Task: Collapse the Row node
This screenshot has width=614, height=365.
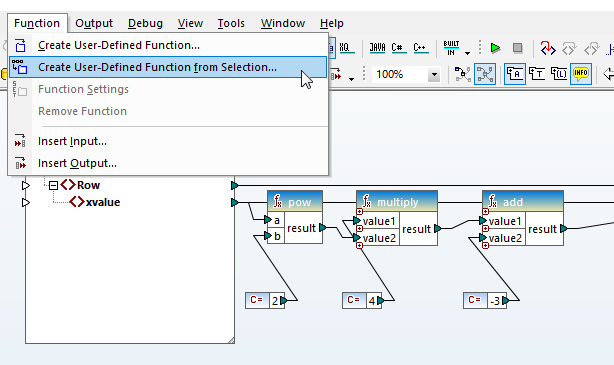Action: point(53,185)
